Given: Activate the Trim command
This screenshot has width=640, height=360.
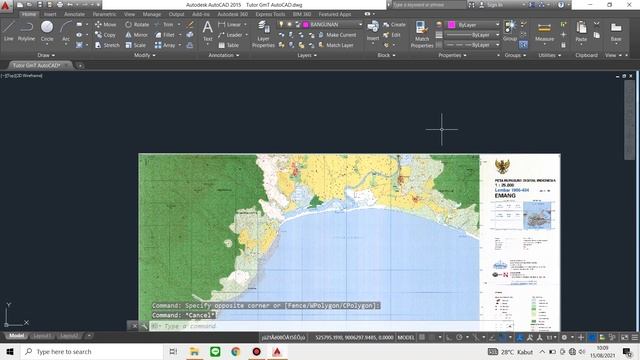Looking at the screenshot, I should pyautogui.click(x=164, y=24).
